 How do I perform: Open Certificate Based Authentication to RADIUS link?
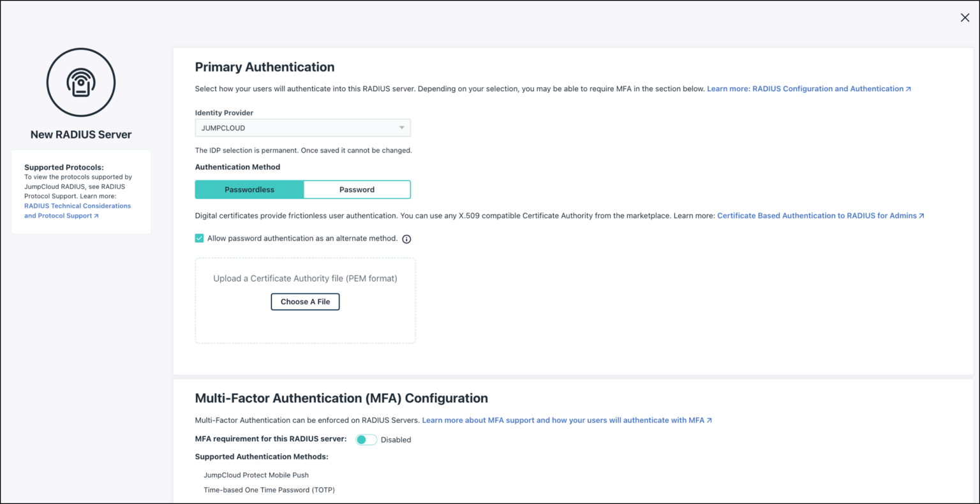pos(817,216)
